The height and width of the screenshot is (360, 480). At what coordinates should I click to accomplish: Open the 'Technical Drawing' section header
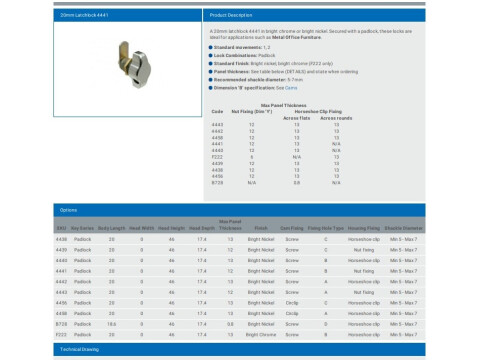click(239, 349)
